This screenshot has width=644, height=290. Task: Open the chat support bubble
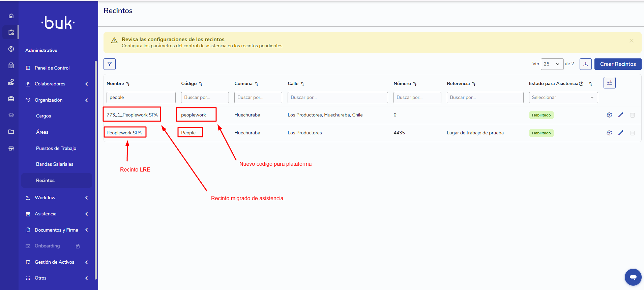(633, 277)
